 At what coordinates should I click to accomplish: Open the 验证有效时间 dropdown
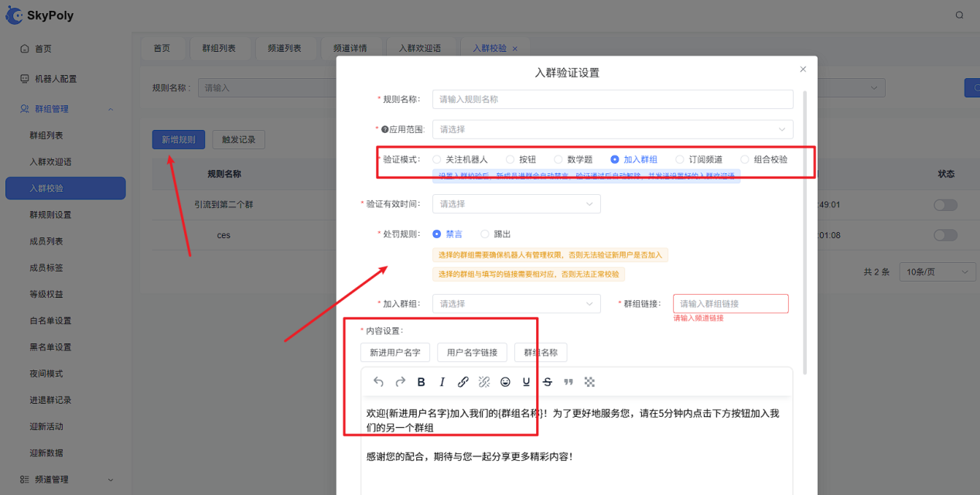tap(517, 204)
